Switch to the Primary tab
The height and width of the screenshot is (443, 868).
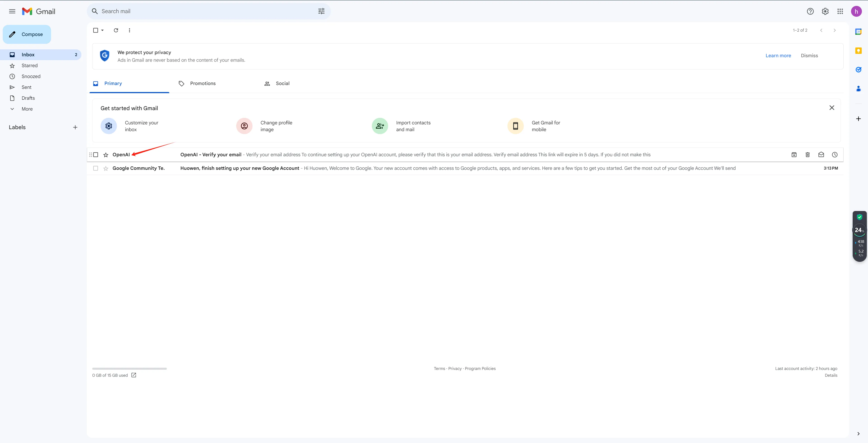tap(129, 84)
